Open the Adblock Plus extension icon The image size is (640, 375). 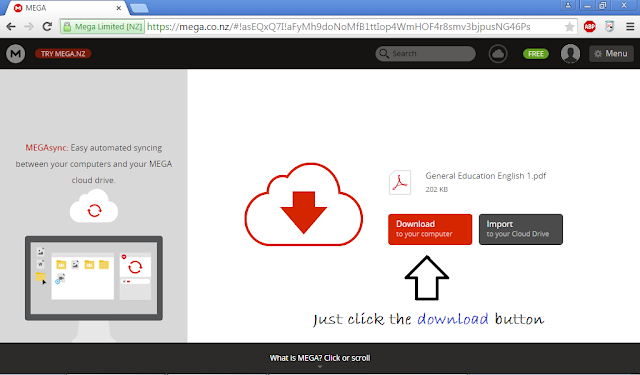[x=589, y=27]
